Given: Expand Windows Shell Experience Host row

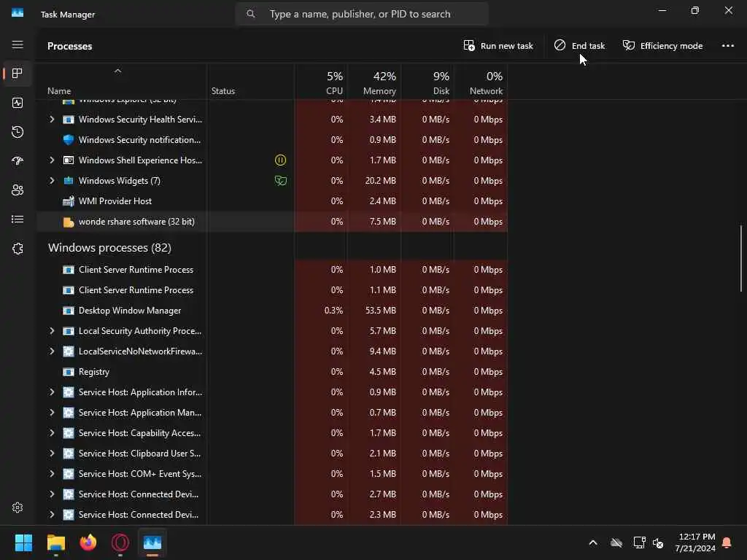Looking at the screenshot, I should tap(52, 160).
